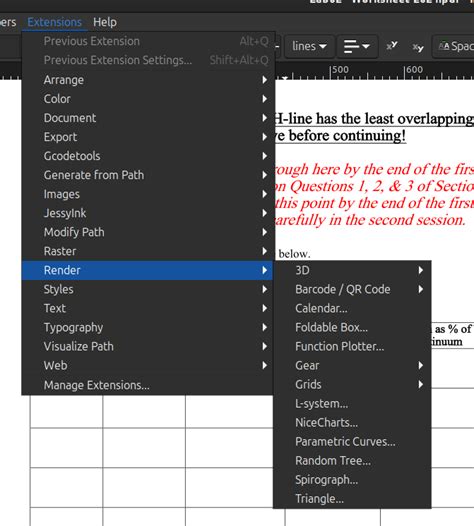Launch the L-system... extension
The height and width of the screenshot is (526, 474).
pos(352,404)
